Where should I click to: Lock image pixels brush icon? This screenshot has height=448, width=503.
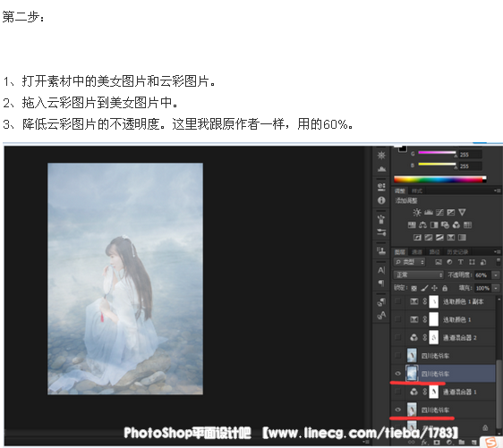424,288
